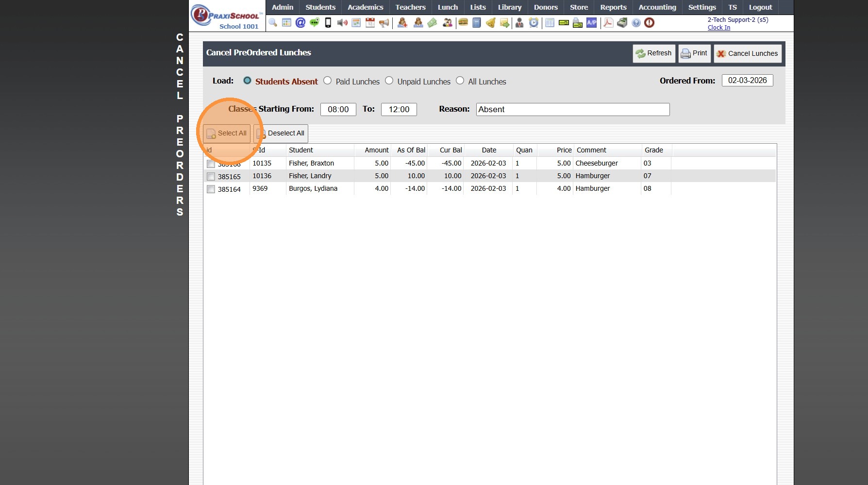Click the Print button

click(695, 53)
